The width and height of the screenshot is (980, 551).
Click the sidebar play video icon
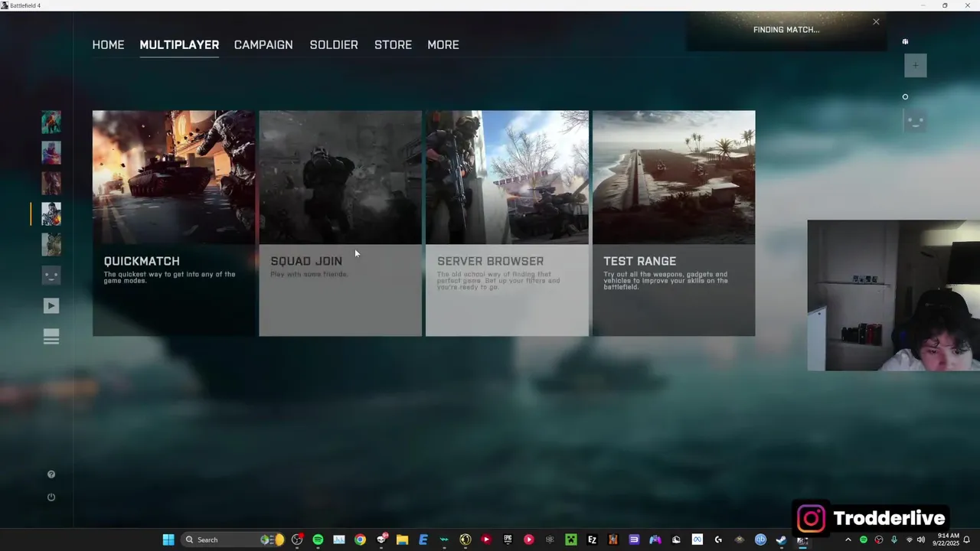point(51,306)
